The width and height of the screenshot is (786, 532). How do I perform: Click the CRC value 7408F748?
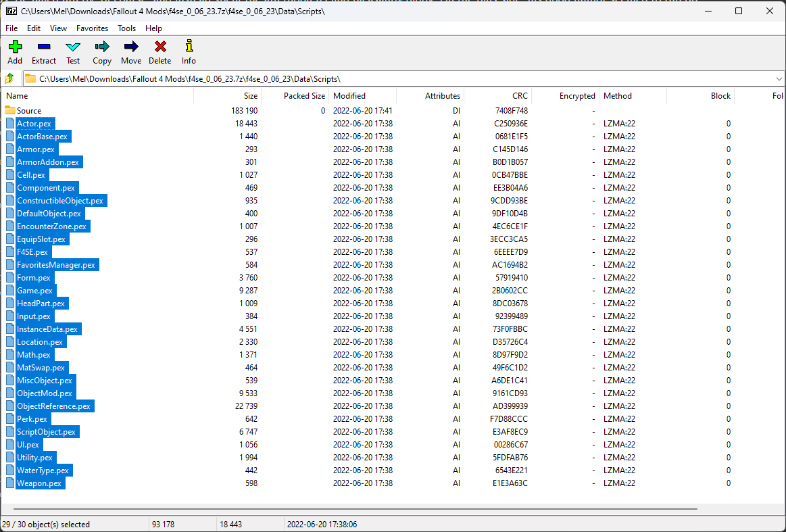pos(511,111)
